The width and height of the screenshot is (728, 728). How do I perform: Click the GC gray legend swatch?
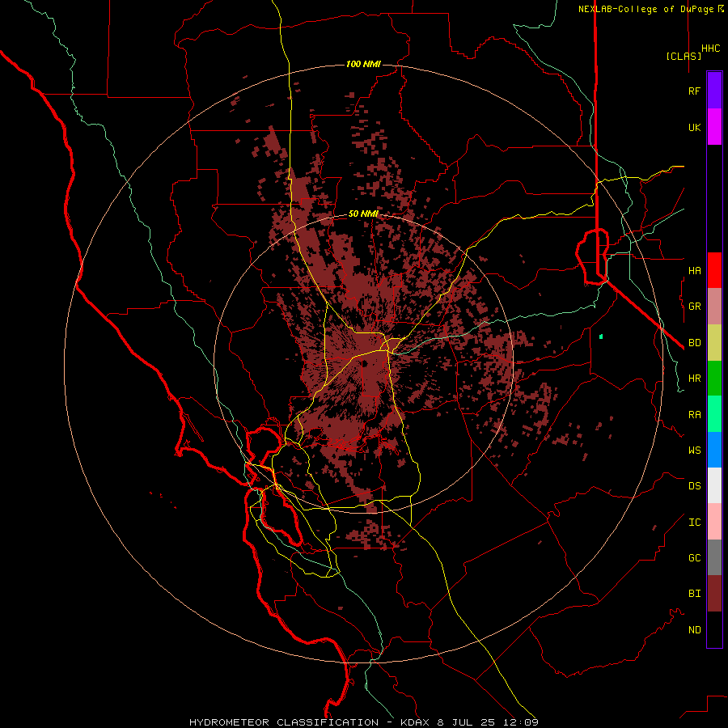coord(714,557)
